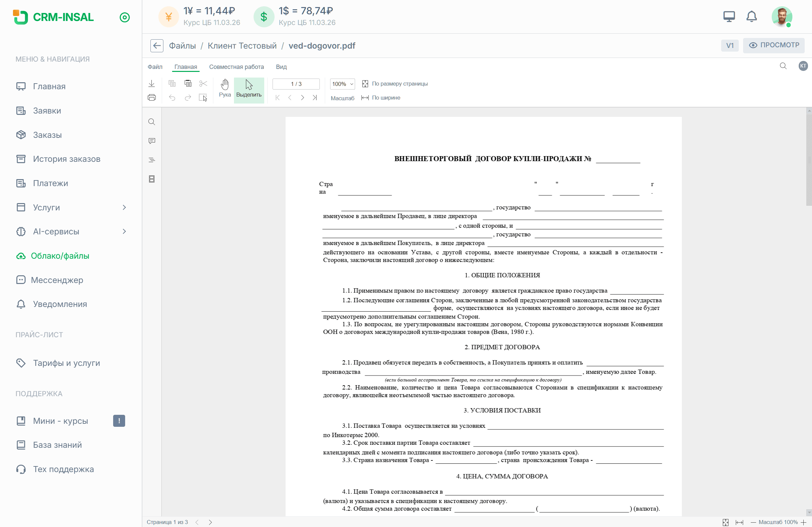The height and width of the screenshot is (527, 812).
Task: Open document search in the left viewer panel
Action: pyautogui.click(x=151, y=122)
